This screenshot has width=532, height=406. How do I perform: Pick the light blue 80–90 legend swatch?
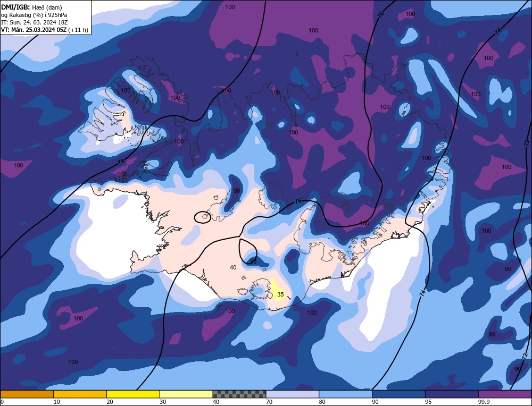coord(345,394)
